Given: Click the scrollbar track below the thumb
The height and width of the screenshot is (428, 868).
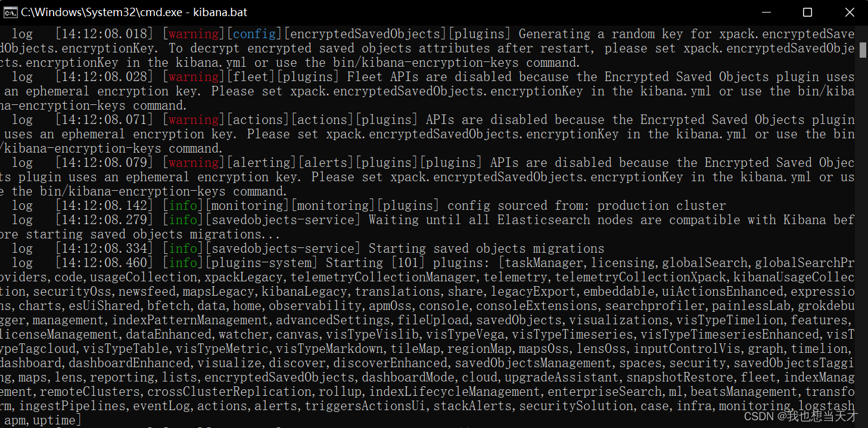Looking at the screenshot, I should pyautogui.click(x=863, y=238).
